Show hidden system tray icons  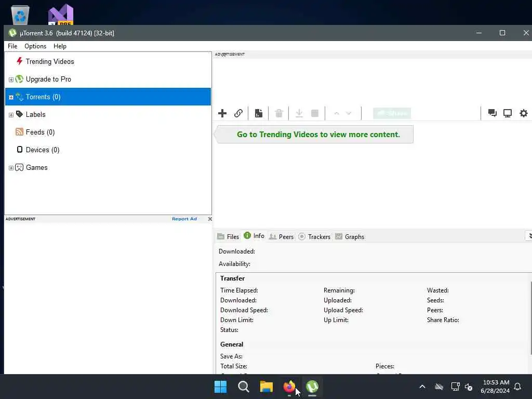(x=422, y=387)
